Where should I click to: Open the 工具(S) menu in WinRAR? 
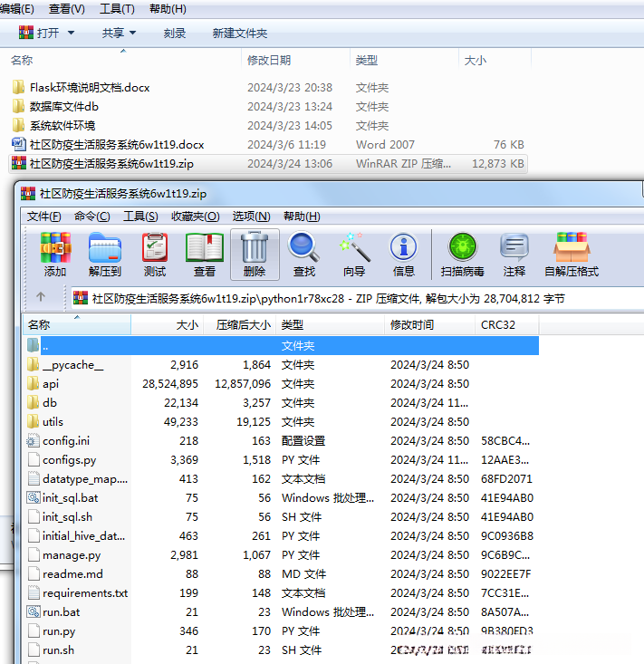[140, 217]
